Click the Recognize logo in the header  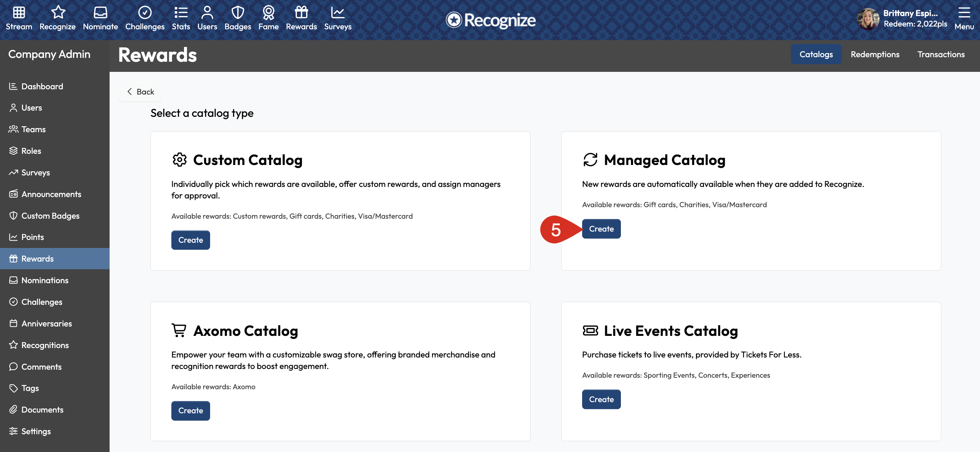point(491,20)
